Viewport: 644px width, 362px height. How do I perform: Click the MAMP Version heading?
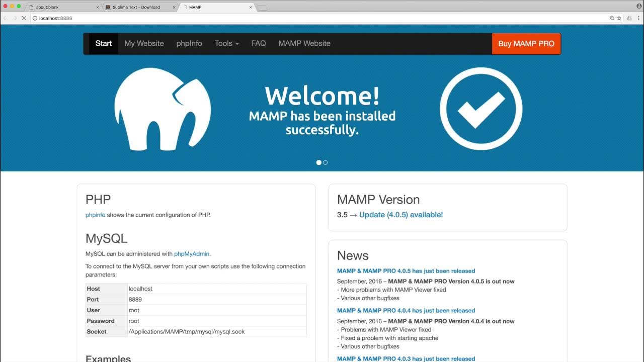(378, 200)
